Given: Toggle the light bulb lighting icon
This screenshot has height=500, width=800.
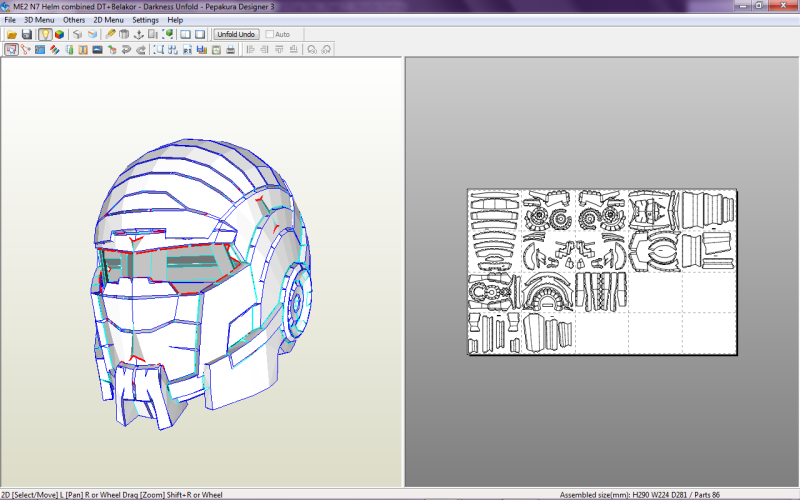Looking at the screenshot, I should 45,34.
